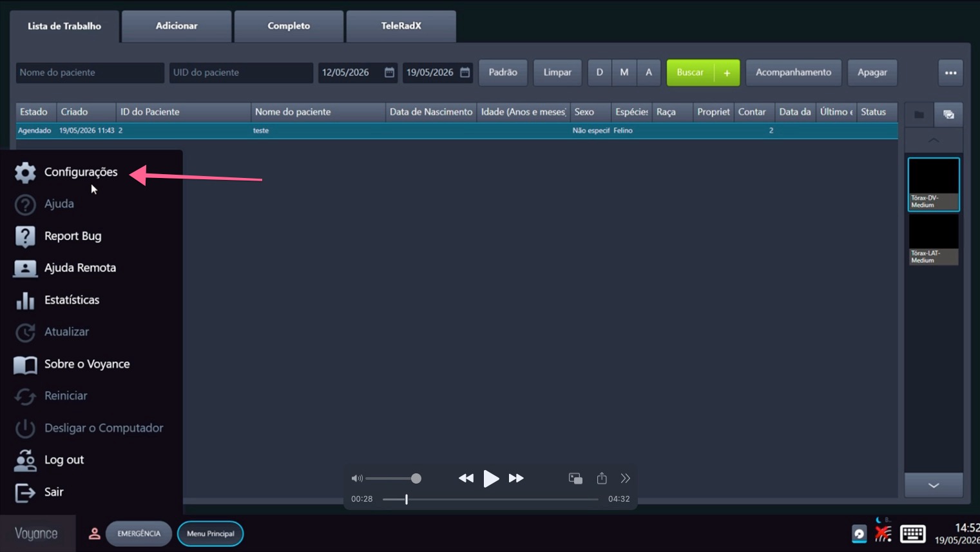Sort by Nome do paciente column header

click(318, 112)
